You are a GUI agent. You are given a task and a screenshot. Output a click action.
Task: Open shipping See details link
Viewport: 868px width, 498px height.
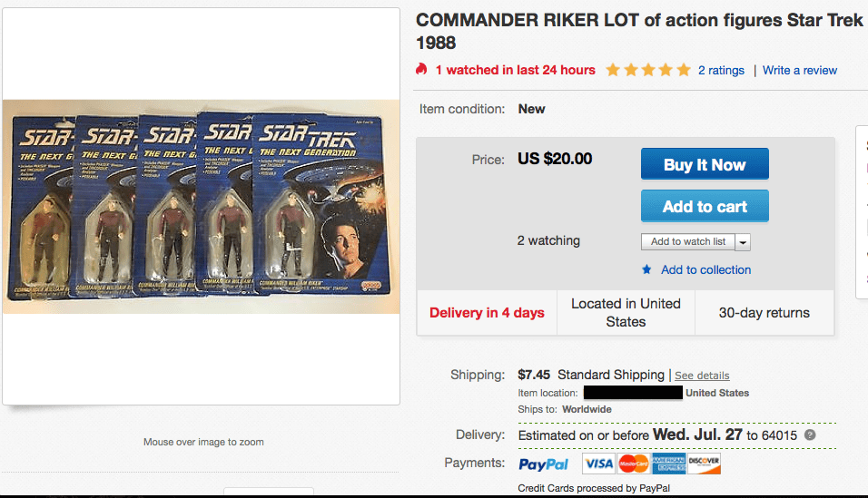point(702,376)
